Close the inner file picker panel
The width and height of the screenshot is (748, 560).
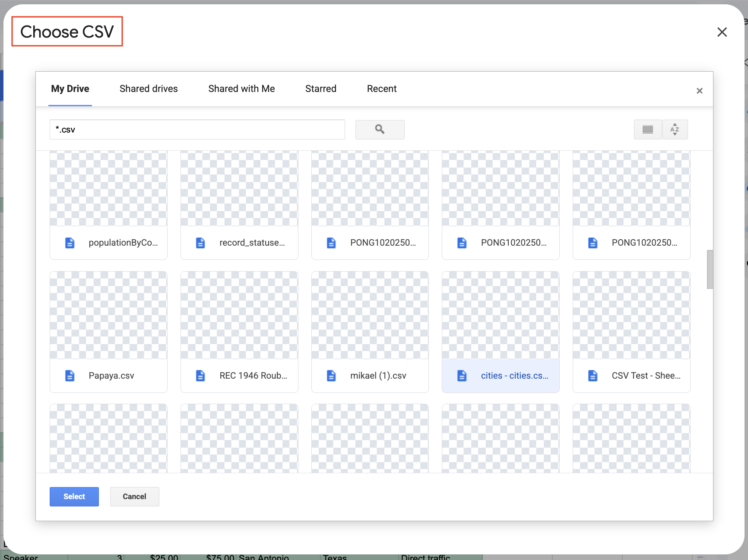(x=699, y=91)
